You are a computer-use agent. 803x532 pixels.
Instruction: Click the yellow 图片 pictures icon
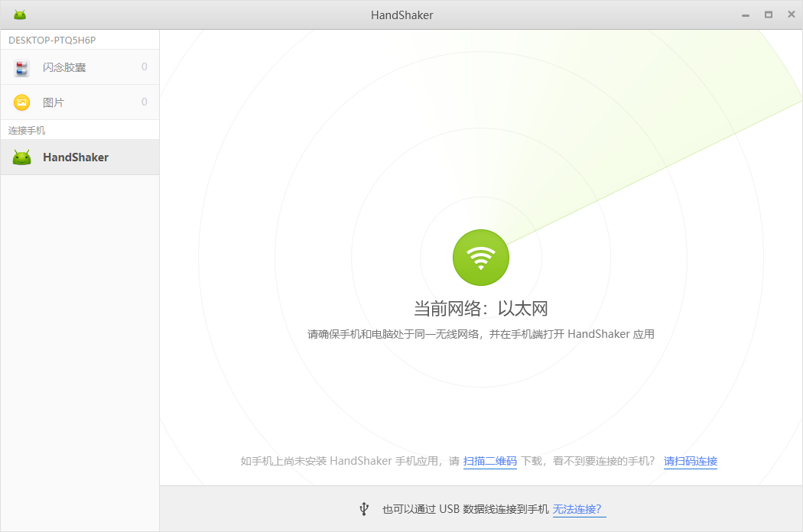tap(21, 102)
